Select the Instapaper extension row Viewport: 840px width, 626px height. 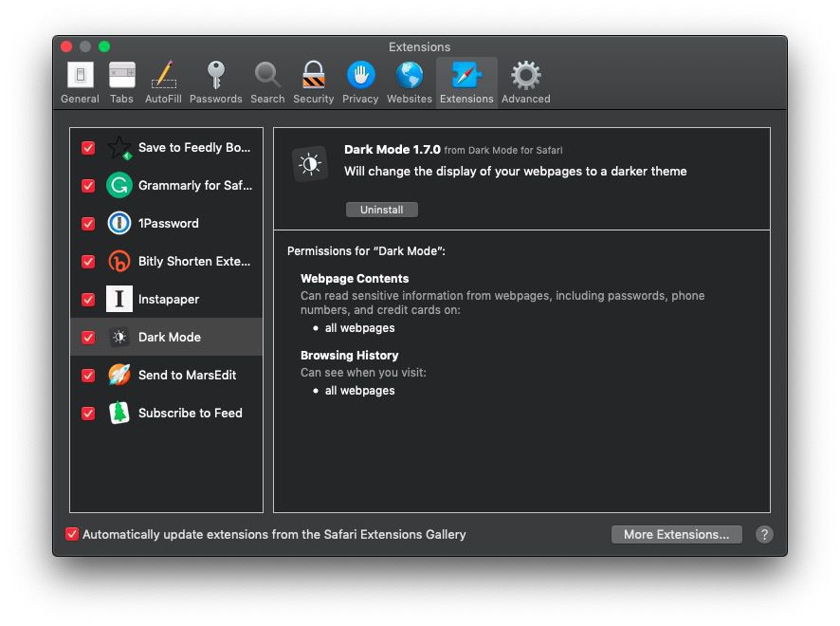[169, 300]
